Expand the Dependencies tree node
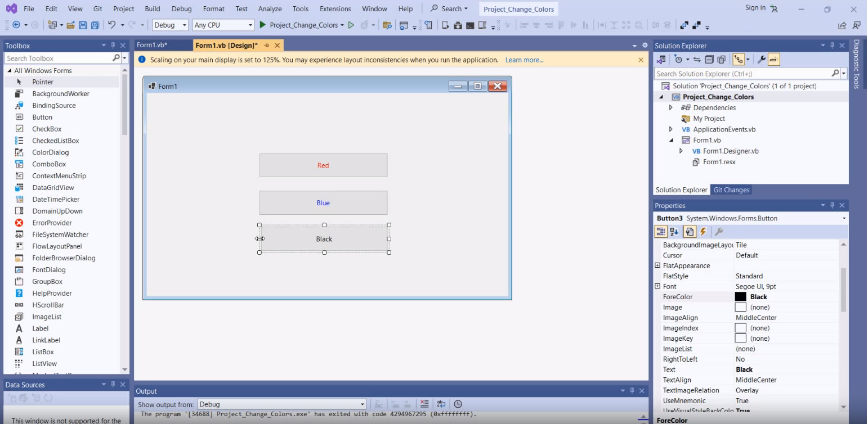This screenshot has width=868, height=424. (x=671, y=108)
